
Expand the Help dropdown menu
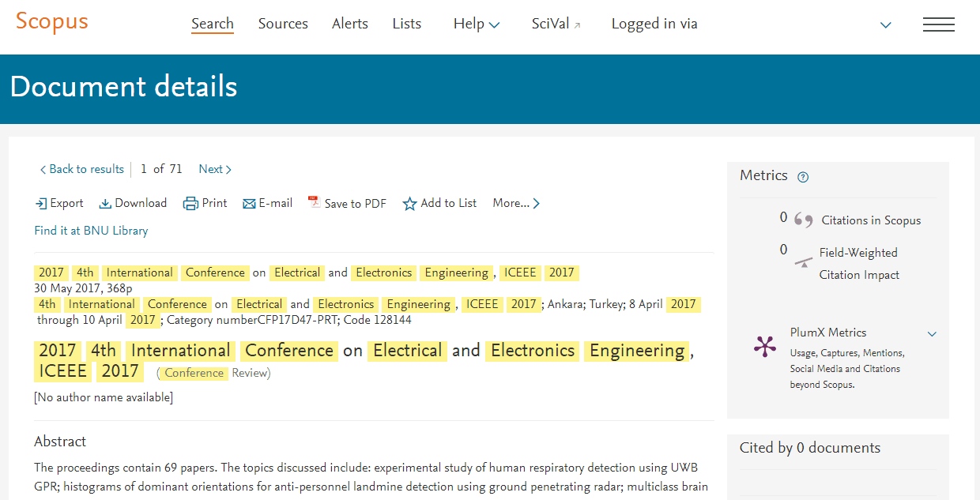click(477, 24)
